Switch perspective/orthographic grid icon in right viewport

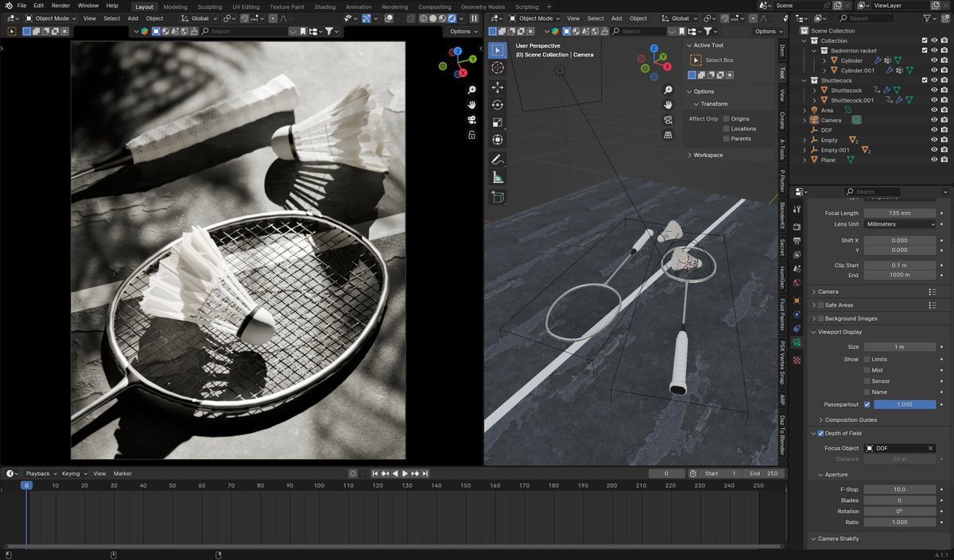669,135
